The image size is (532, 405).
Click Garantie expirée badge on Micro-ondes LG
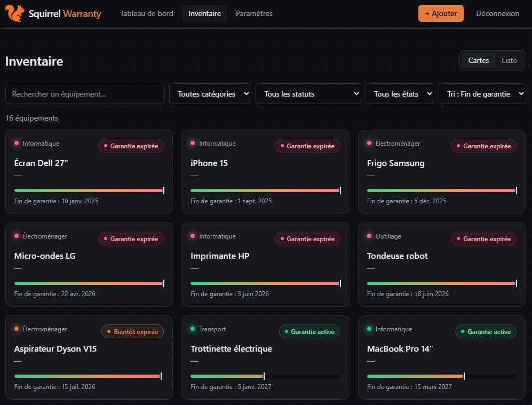131,239
